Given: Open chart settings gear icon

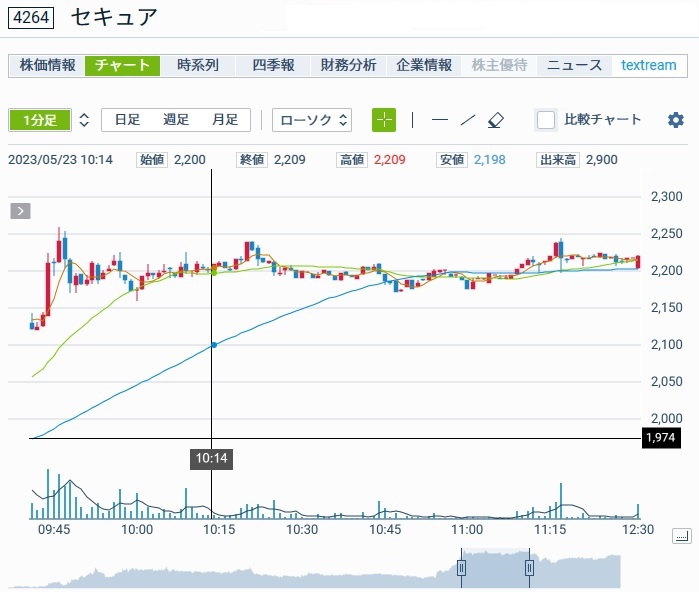Looking at the screenshot, I should click(x=676, y=120).
